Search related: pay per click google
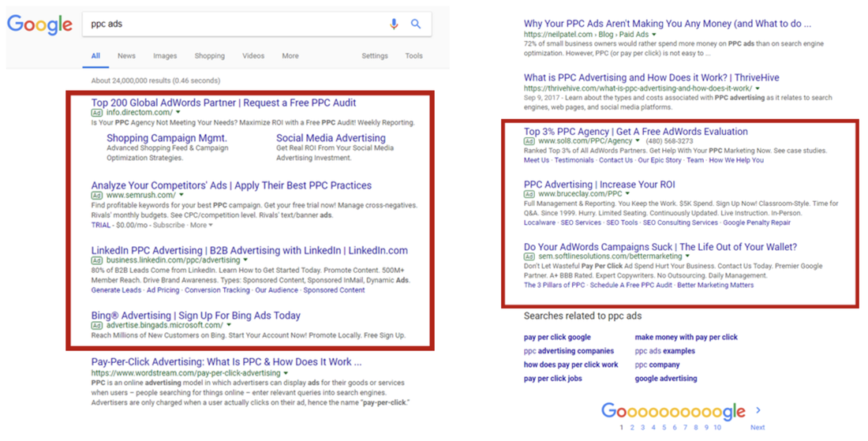 [557, 338]
